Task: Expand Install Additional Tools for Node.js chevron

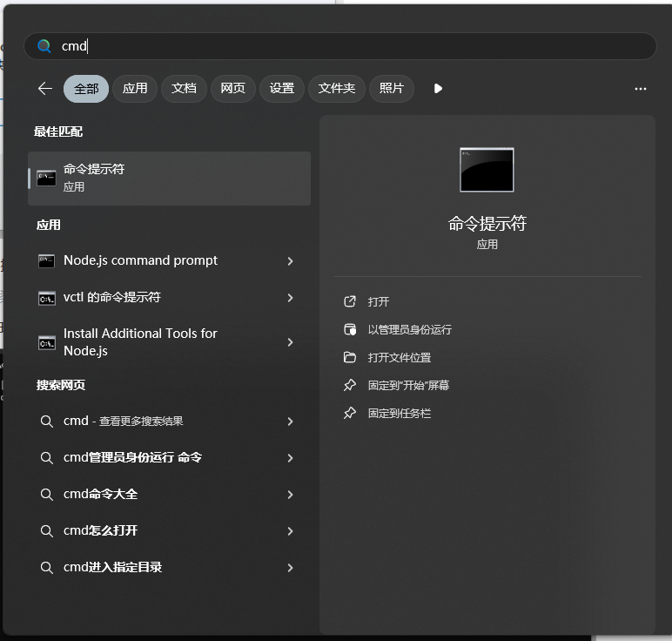Action: coord(290,342)
